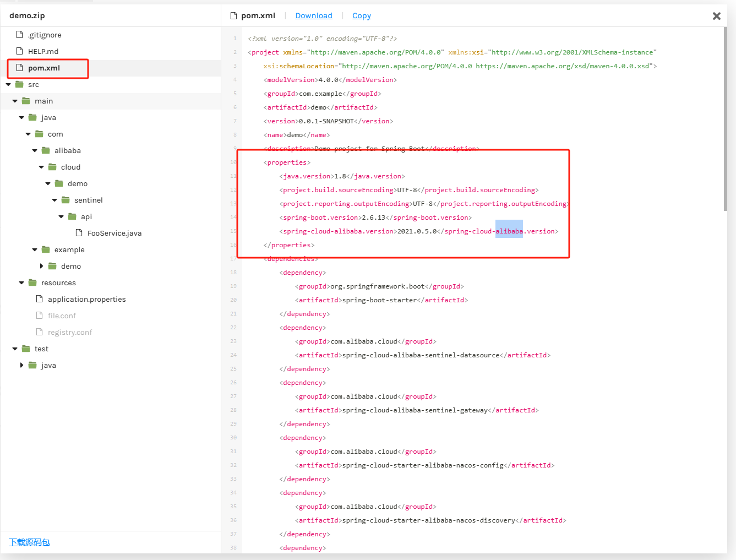This screenshot has height=560, width=736.
Task: Click the sentinel folder icon
Action: 66,200
